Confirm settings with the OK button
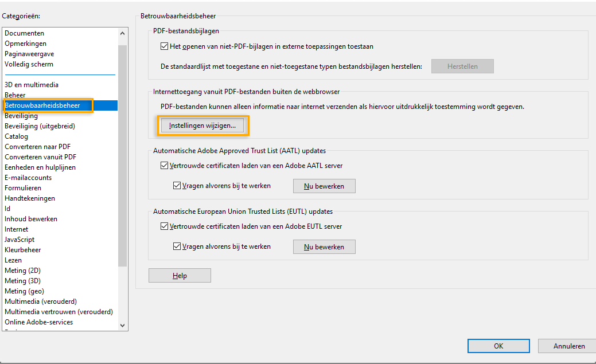 point(498,346)
